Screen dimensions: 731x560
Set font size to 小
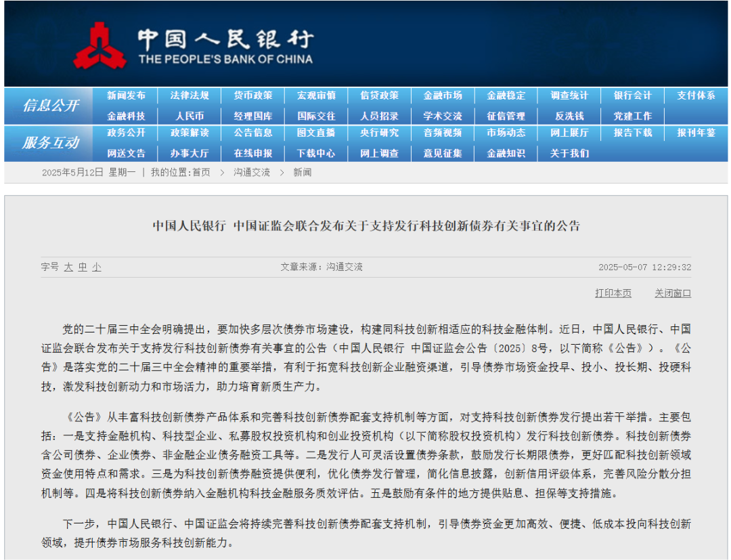tap(97, 267)
